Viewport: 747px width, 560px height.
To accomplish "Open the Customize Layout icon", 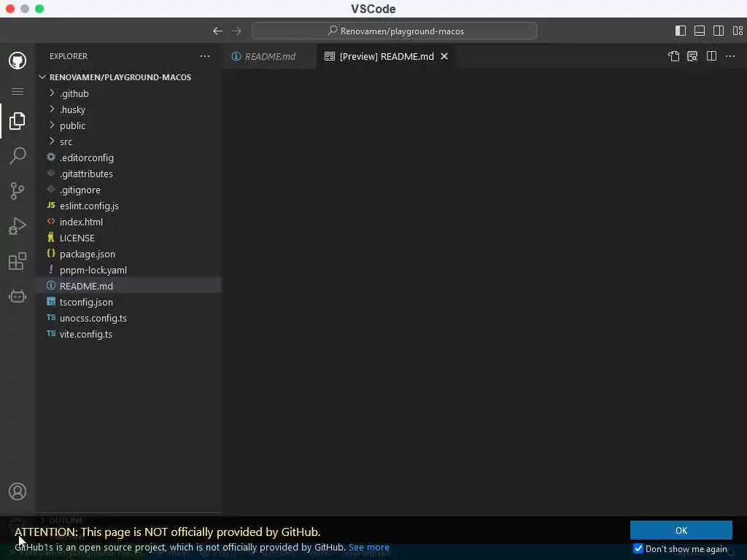I will (738, 31).
